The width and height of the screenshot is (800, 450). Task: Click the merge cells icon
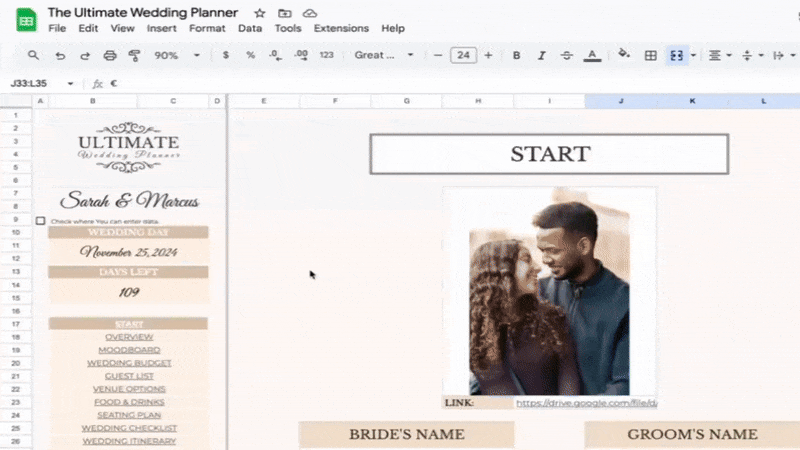coord(676,56)
